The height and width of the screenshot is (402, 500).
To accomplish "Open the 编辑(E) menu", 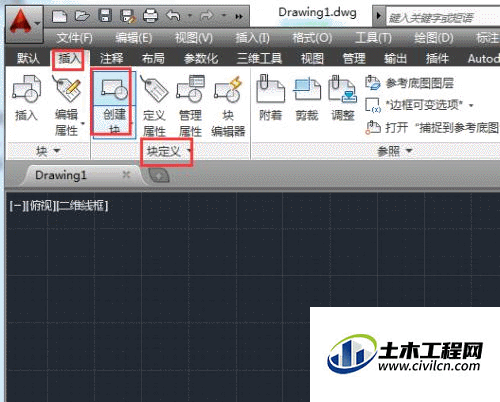I will point(133,38).
